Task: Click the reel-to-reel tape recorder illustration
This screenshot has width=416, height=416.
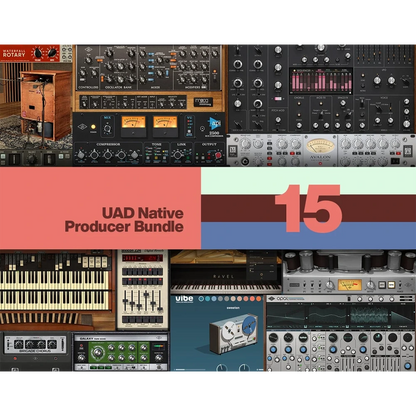Action: point(234,334)
